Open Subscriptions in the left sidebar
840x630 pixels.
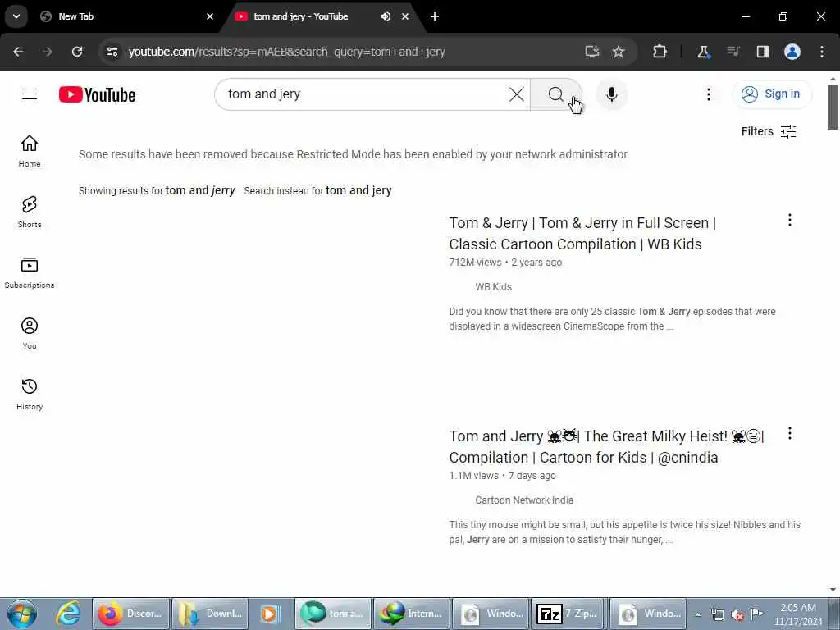click(x=30, y=272)
